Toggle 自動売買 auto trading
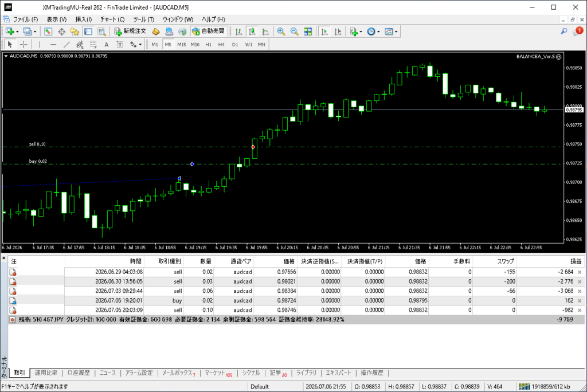Viewport: 587px width, 392px height. (208, 32)
